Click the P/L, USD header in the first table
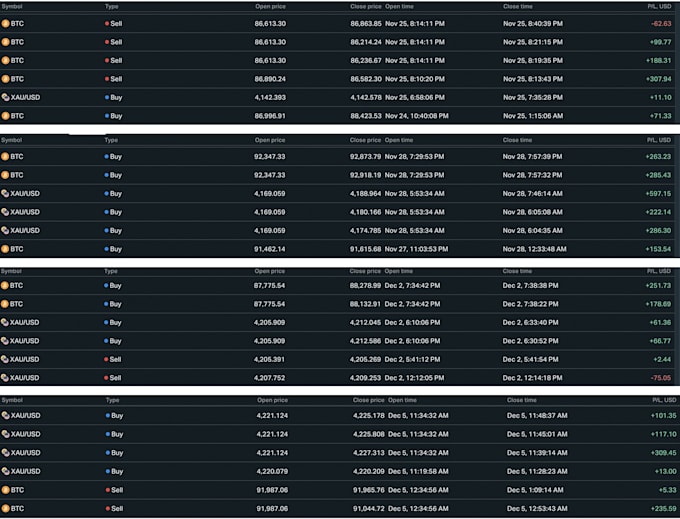The image size is (680, 519). [x=659, y=7]
